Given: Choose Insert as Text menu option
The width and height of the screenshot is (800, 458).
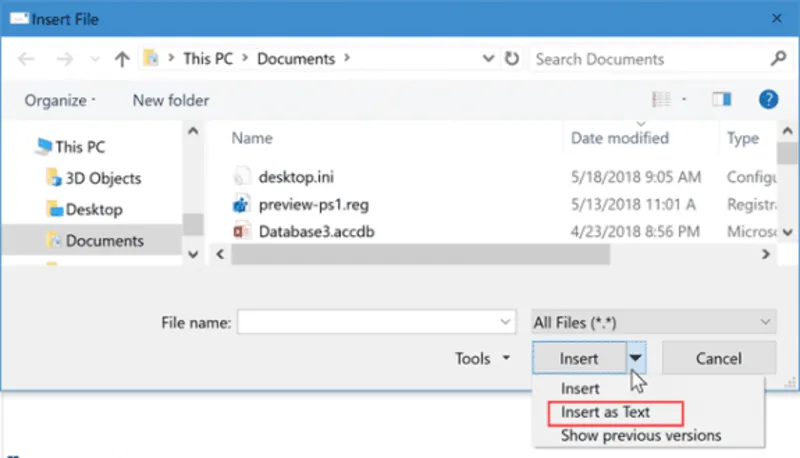Looking at the screenshot, I should [605, 412].
